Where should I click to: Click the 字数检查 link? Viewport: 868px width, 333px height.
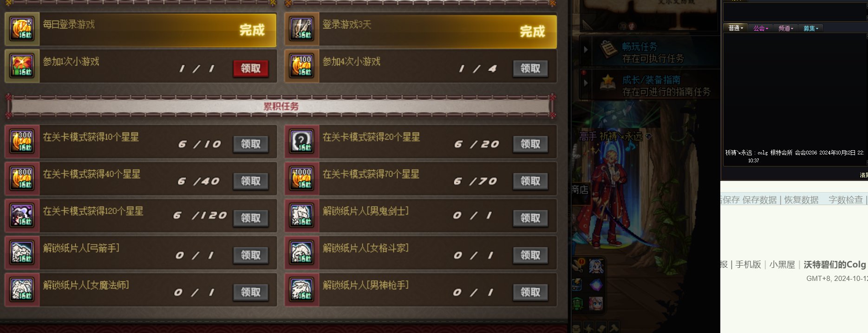(846, 200)
